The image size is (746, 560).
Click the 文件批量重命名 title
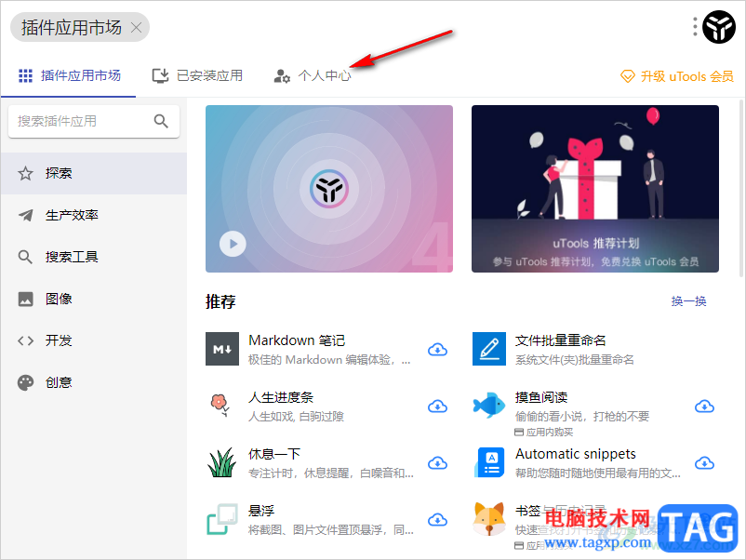561,340
